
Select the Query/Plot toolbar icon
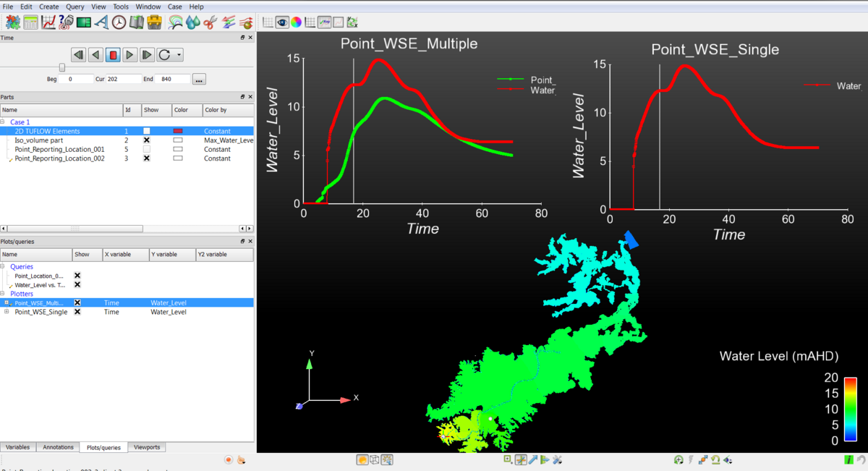coord(65,22)
